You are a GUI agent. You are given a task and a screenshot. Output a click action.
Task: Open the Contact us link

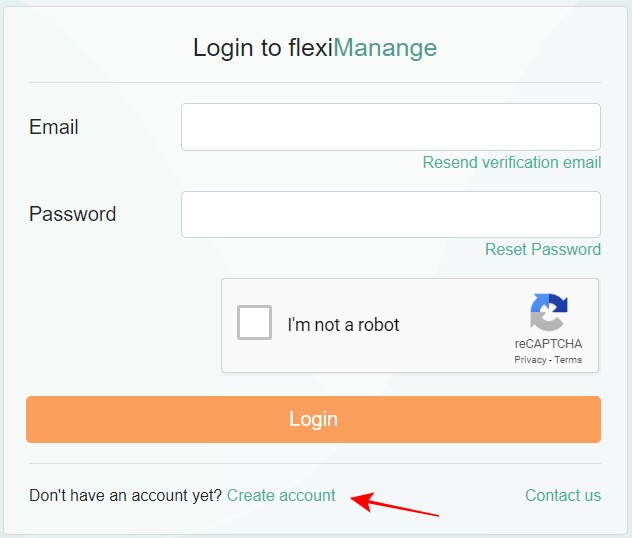click(x=562, y=495)
